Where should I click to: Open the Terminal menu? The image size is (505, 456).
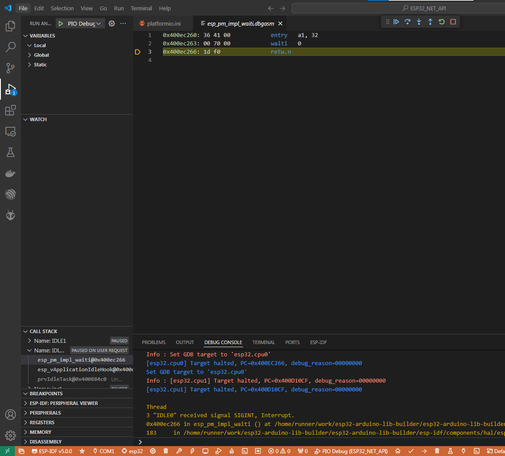pyautogui.click(x=141, y=8)
